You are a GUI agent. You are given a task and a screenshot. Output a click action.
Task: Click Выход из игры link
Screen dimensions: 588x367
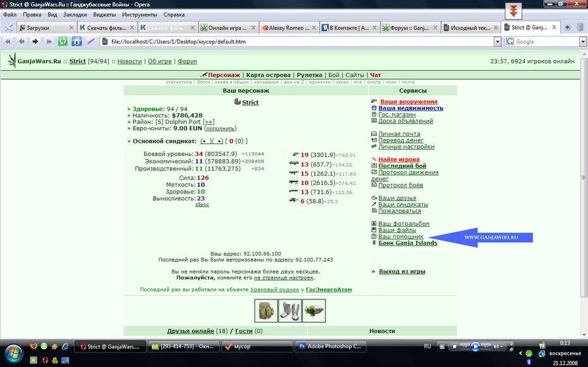point(402,271)
